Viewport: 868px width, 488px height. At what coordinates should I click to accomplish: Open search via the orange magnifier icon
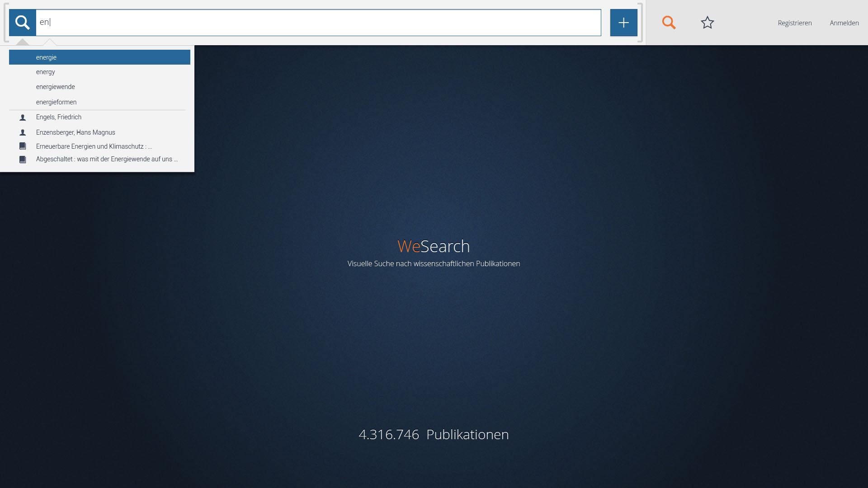pyautogui.click(x=669, y=22)
